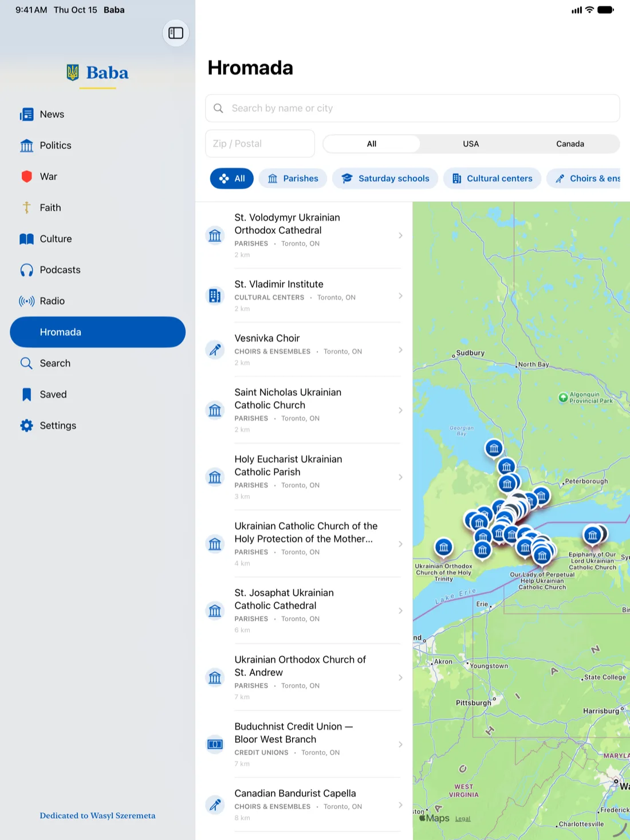The width and height of the screenshot is (630, 840).
Task: Select the All country segment
Action: [372, 144]
